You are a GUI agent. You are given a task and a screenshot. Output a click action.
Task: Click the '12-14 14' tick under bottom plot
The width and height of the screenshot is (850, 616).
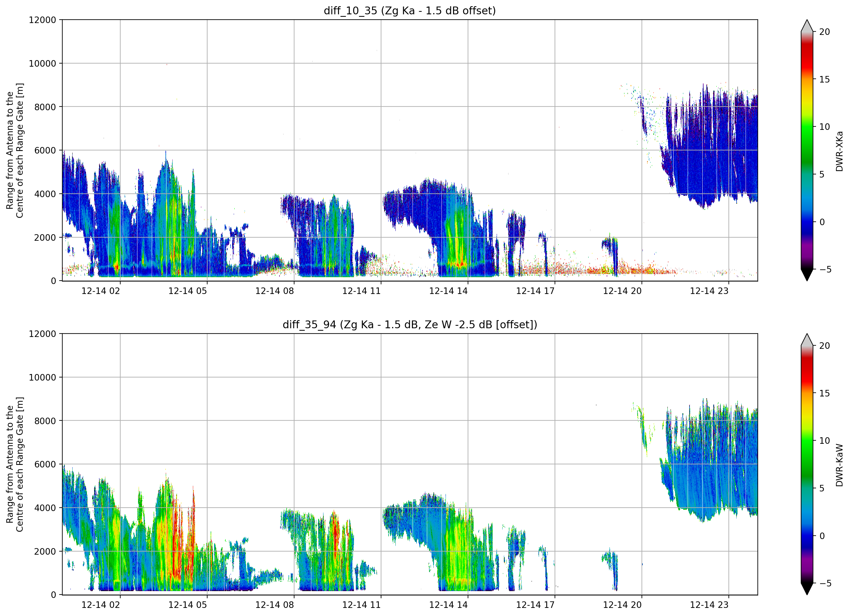click(x=449, y=605)
